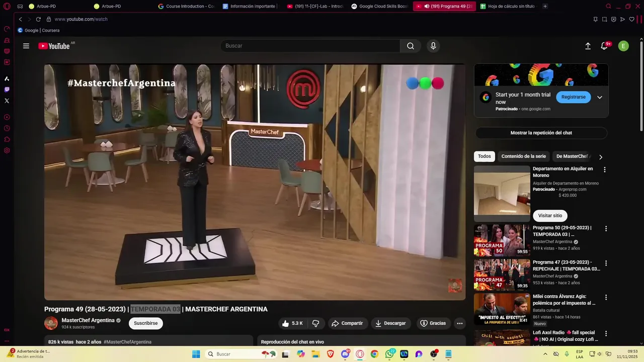644x362 pixels.
Task: Open GX Corner gamepad icon in tab bar
Action: [x=20, y=7]
